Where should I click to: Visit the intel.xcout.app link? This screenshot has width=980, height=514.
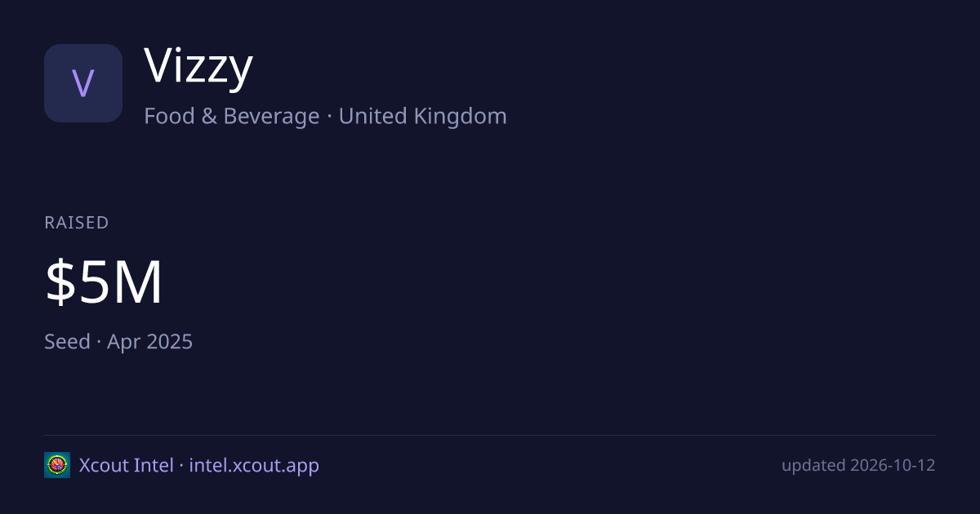point(254,466)
